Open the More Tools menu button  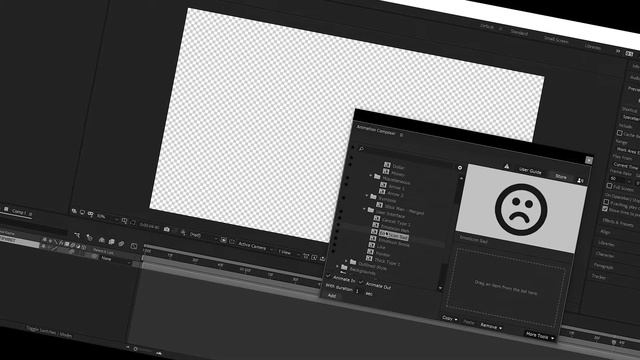click(540, 336)
